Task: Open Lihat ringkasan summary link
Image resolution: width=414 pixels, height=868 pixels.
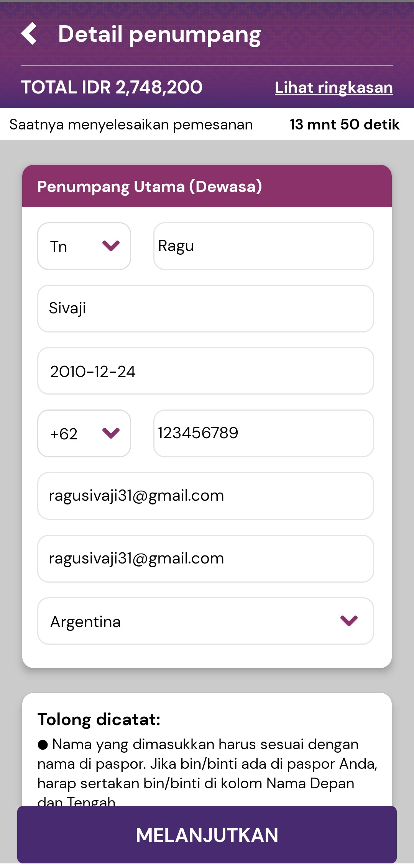Action: click(x=334, y=88)
